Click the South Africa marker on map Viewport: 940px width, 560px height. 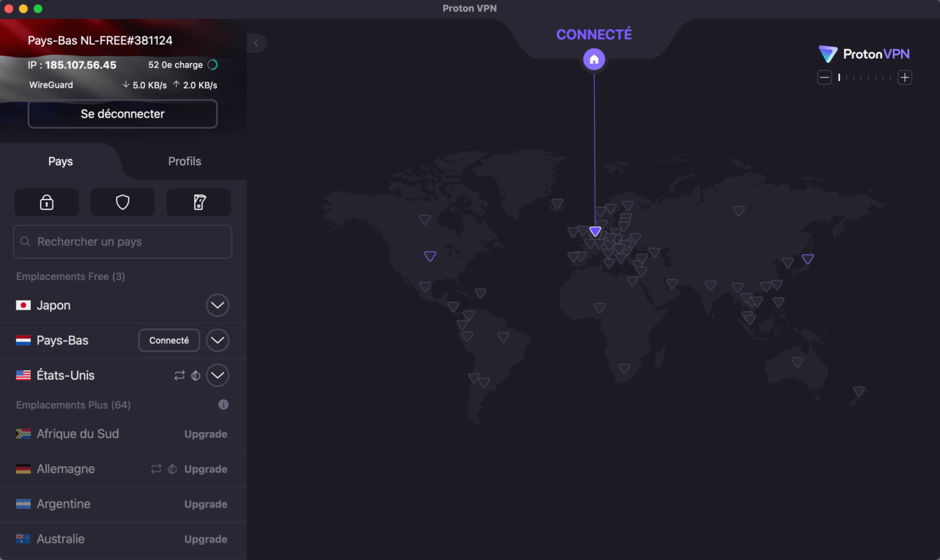point(624,369)
